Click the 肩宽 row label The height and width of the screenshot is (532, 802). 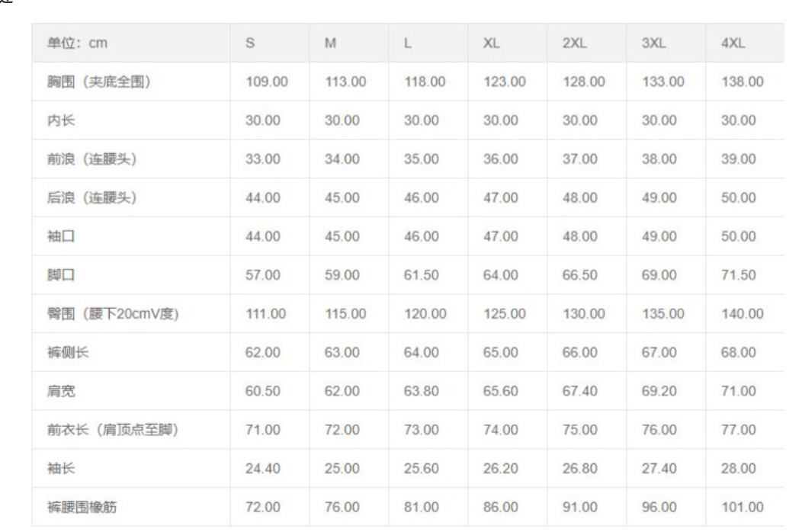pos(61,391)
